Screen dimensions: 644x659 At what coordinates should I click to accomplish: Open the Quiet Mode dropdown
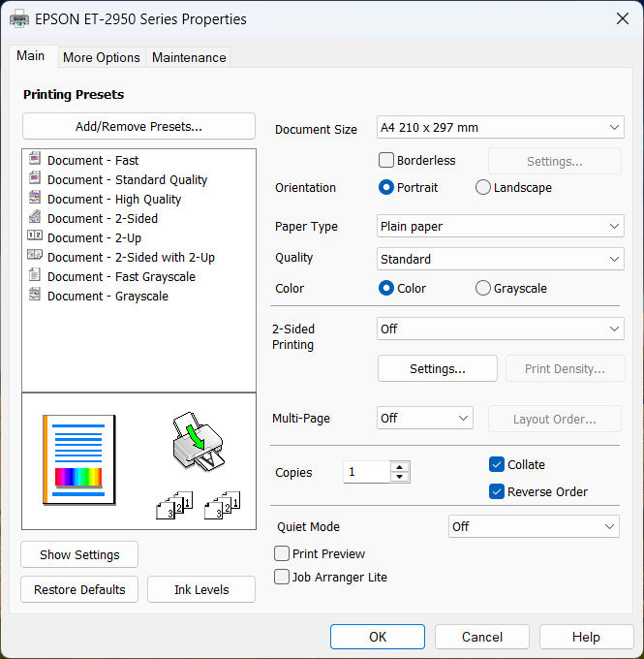coord(534,526)
